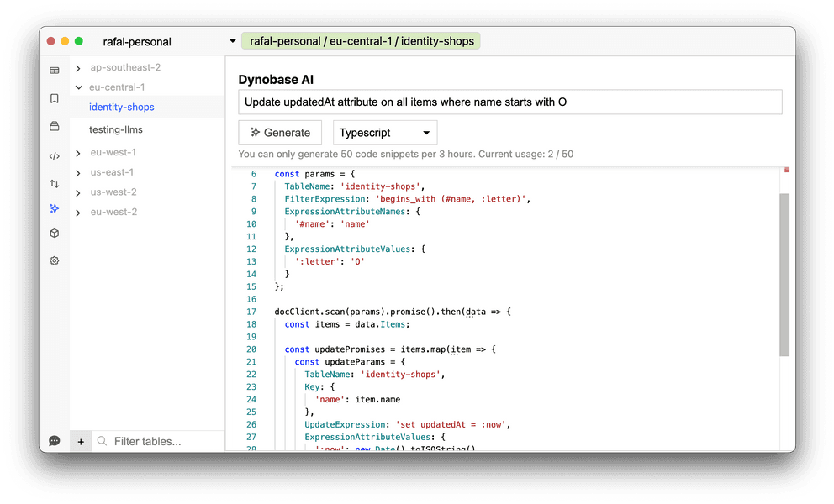This screenshot has width=834, height=504.
Task: Open the Typescript language dropdown
Action: tap(384, 132)
